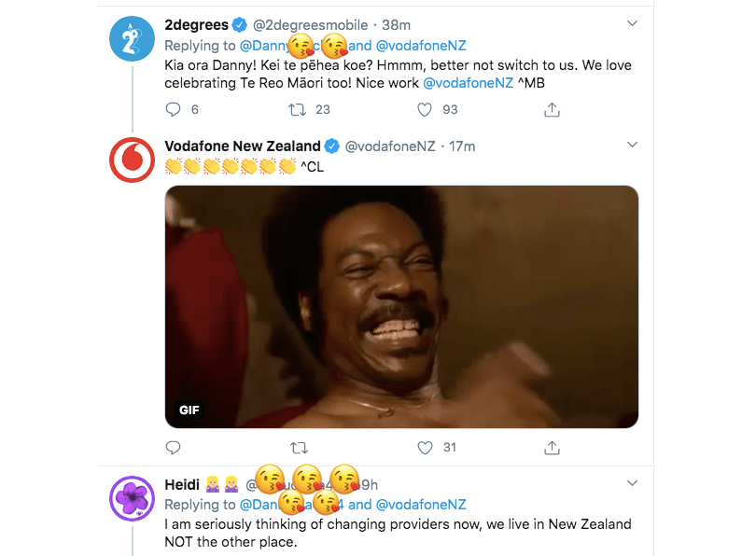The height and width of the screenshot is (556, 756).
Task: Open @vodafoneNZ link in Heidi's reply line
Action: pyautogui.click(x=421, y=505)
